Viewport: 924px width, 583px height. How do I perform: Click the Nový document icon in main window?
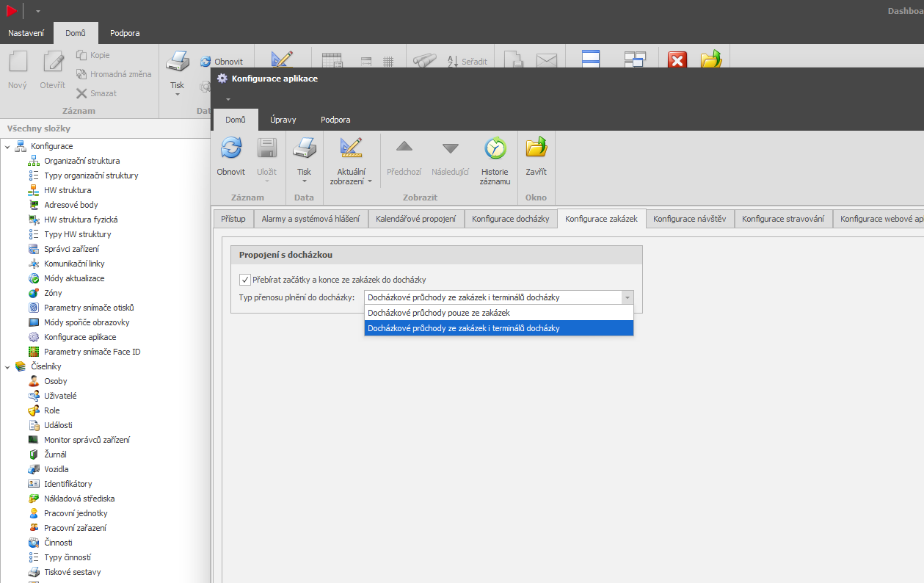coord(18,62)
